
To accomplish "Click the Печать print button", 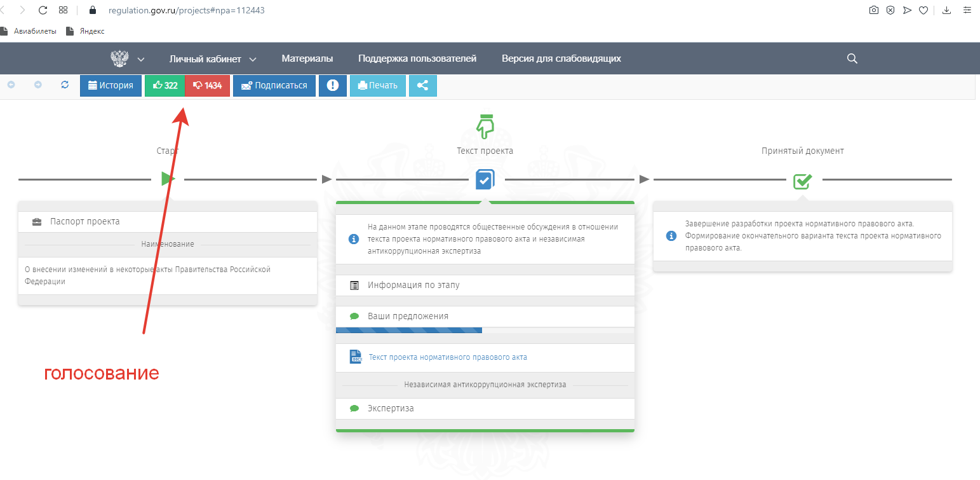I will [x=377, y=86].
